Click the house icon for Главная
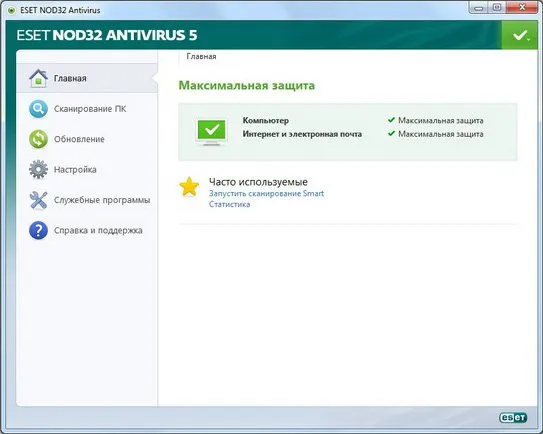Image resolution: width=543 pixels, height=434 pixels. tap(38, 78)
